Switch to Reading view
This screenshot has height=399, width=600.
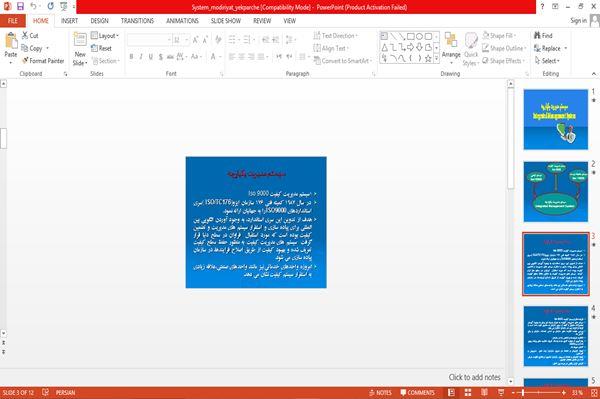484,392
